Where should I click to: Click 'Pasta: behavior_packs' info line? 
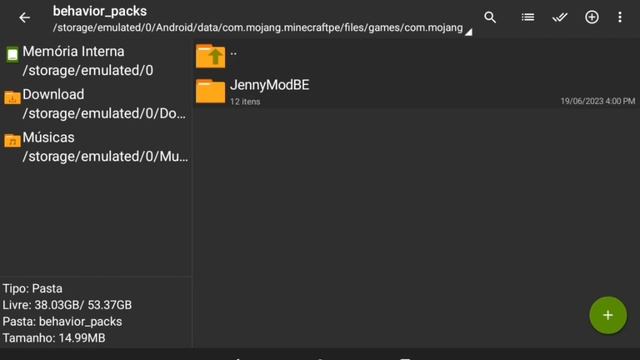pos(62,322)
